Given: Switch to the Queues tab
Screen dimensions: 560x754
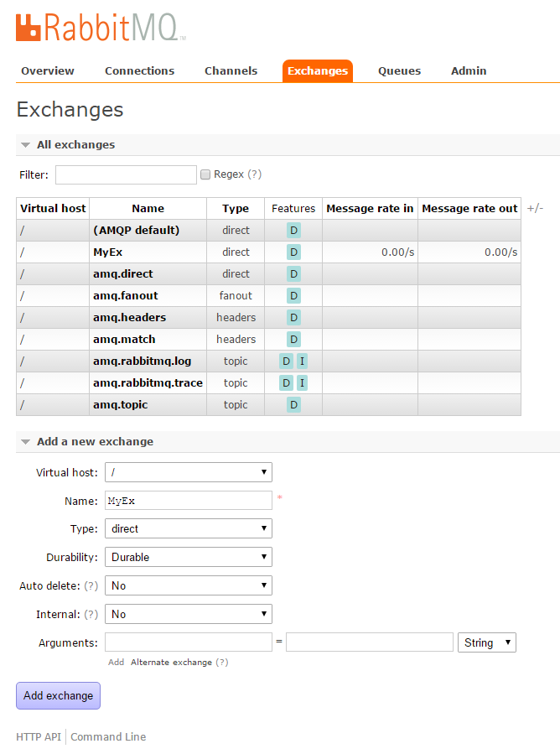Looking at the screenshot, I should pyautogui.click(x=399, y=71).
